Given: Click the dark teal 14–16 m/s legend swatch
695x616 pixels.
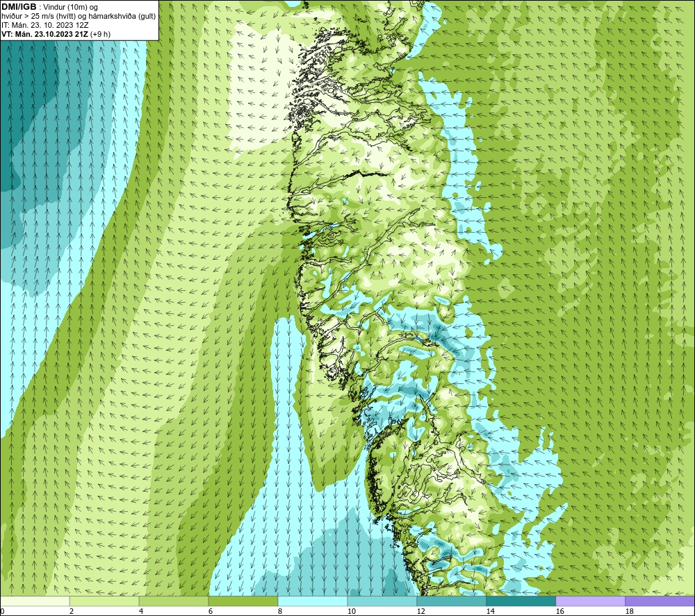Looking at the screenshot, I should [x=521, y=601].
